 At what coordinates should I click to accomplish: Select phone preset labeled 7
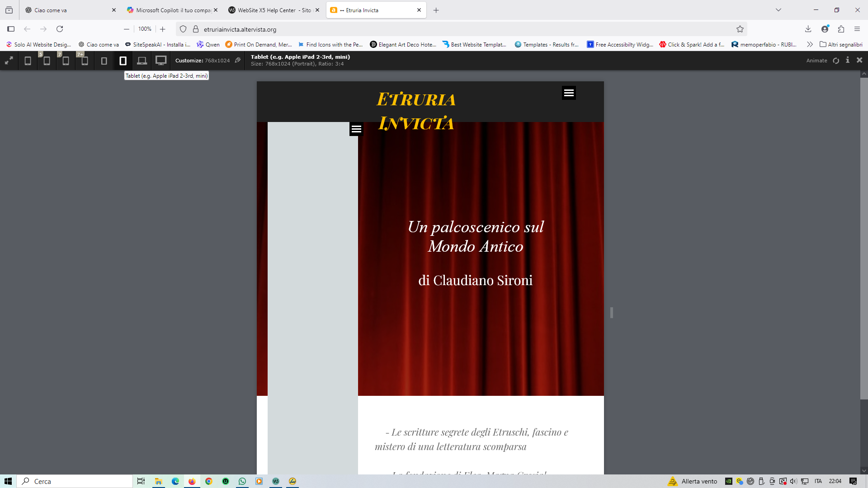click(66, 61)
